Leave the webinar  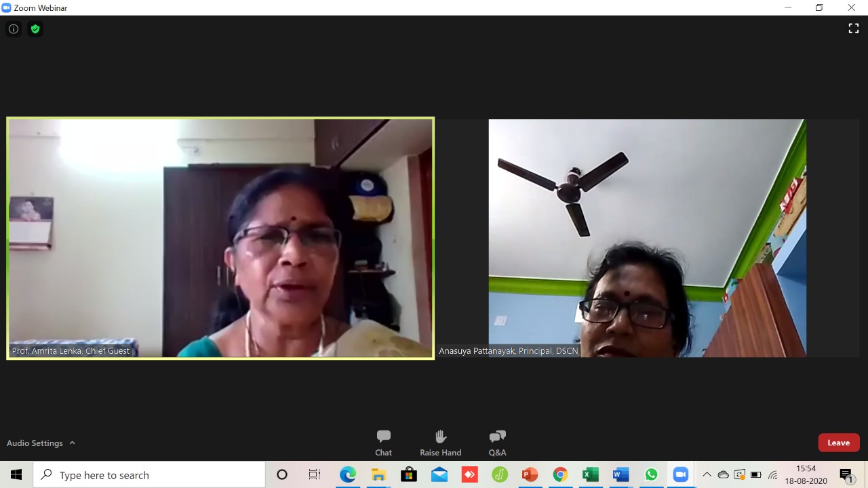click(838, 443)
